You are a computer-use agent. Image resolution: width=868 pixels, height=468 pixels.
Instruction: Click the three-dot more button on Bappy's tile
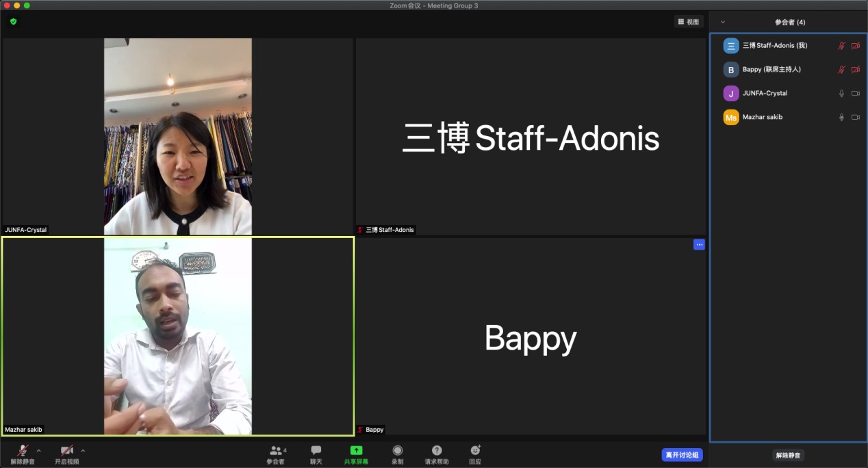click(x=699, y=244)
